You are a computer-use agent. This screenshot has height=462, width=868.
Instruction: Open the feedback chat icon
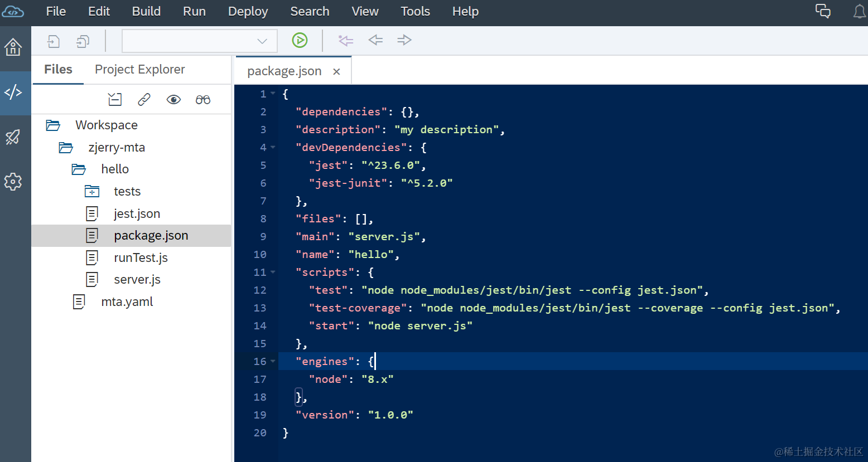tap(823, 11)
